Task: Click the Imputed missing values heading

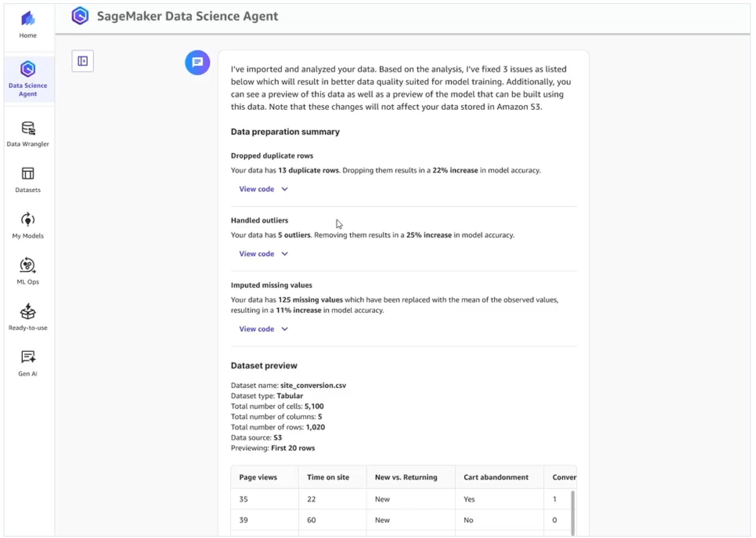Action: coord(271,285)
